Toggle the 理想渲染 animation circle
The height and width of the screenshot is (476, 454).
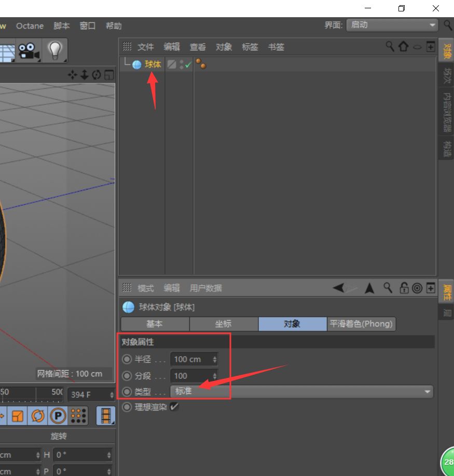coord(127,407)
